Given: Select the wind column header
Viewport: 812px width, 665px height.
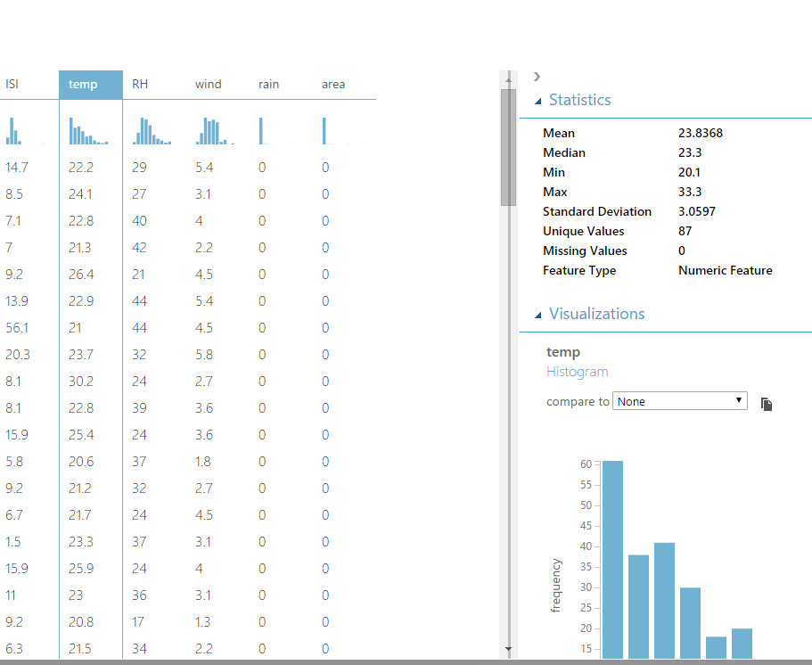Looking at the screenshot, I should coord(209,85).
